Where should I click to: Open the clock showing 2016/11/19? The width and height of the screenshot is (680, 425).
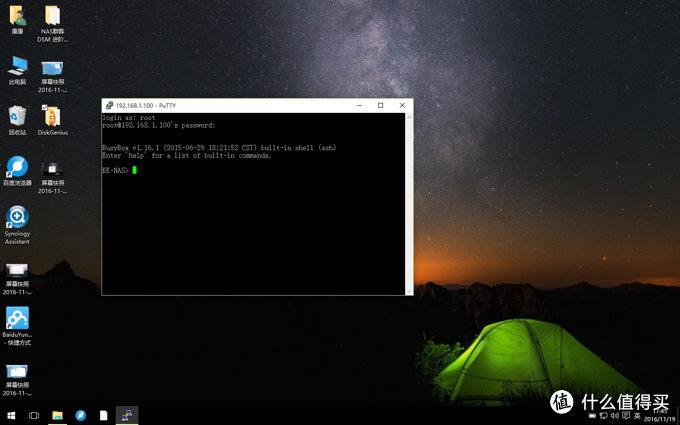pos(659,415)
